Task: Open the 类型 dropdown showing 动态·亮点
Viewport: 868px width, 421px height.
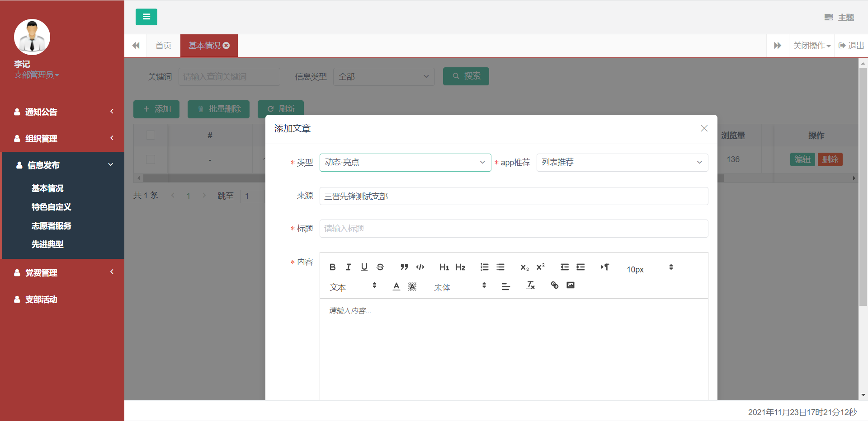Action: point(405,163)
